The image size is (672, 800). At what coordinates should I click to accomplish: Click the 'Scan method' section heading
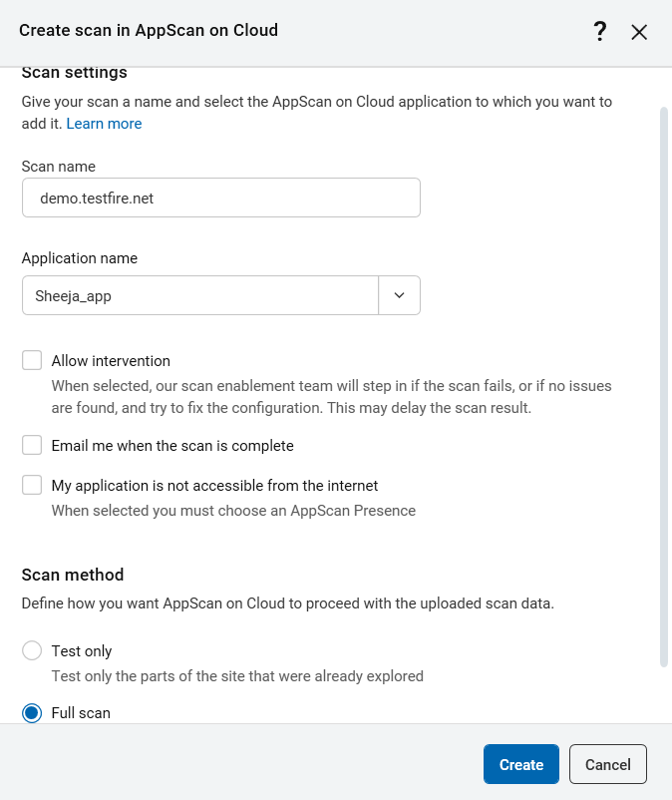73,575
